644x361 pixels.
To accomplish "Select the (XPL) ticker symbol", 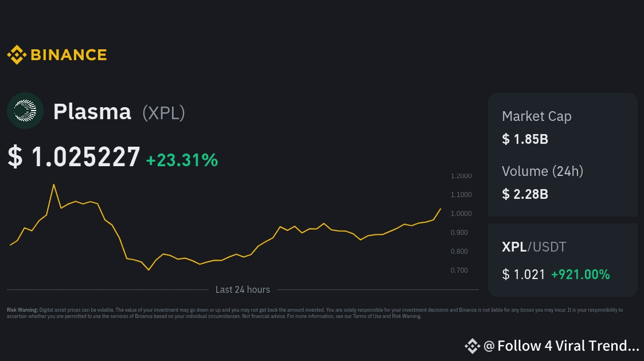I will click(163, 113).
